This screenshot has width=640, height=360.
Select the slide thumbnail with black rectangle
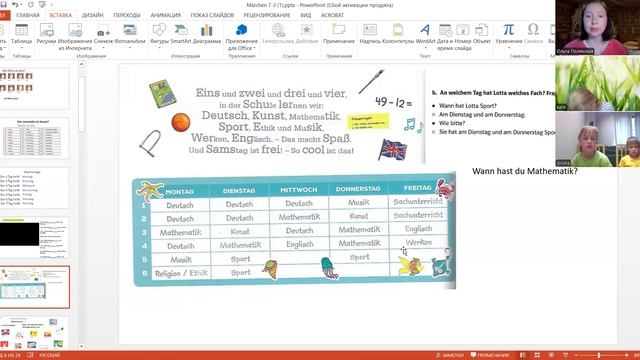click(35, 238)
